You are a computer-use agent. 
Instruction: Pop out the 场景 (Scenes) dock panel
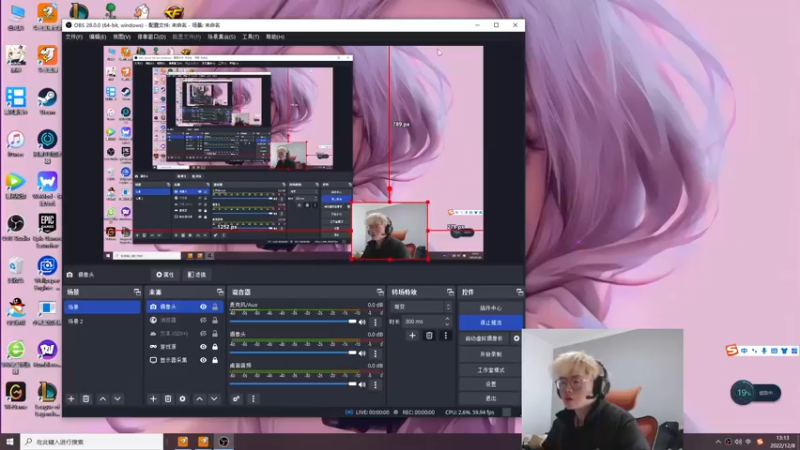[137, 292]
